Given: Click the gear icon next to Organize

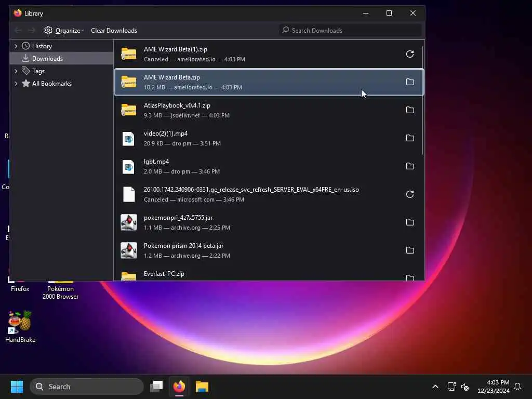Looking at the screenshot, I should (x=48, y=30).
